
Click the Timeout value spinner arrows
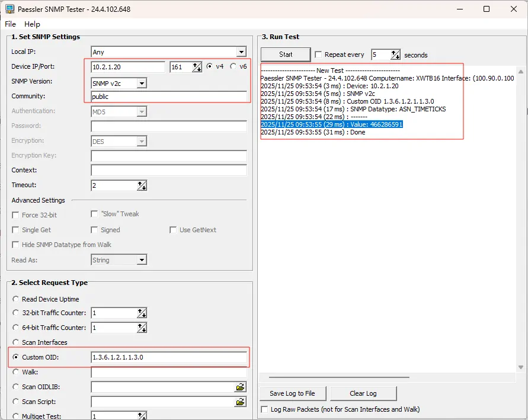pyautogui.click(x=142, y=185)
